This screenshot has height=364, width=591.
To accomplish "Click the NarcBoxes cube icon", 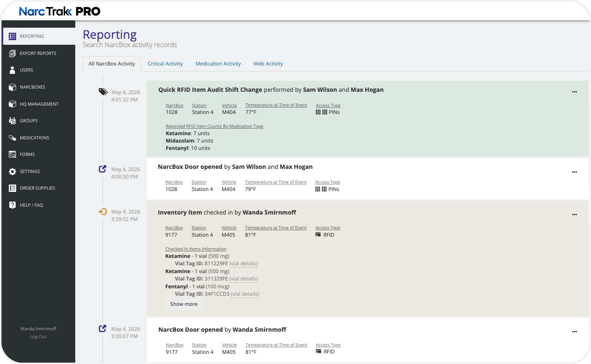I will 12,87.
